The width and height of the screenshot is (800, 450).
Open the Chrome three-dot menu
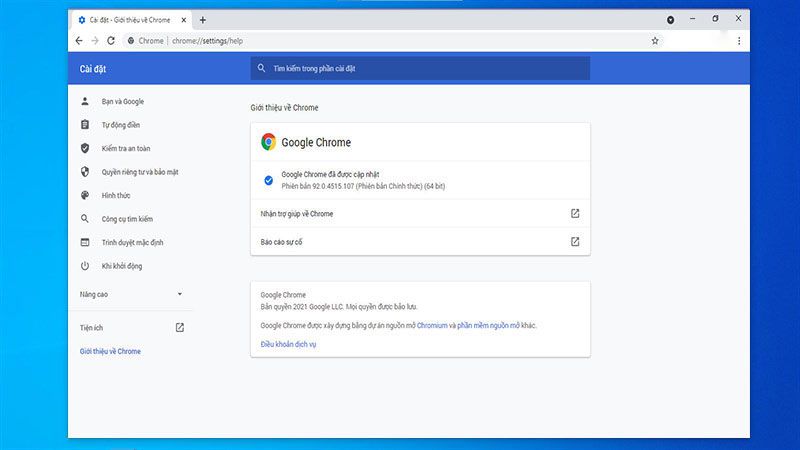(739, 41)
